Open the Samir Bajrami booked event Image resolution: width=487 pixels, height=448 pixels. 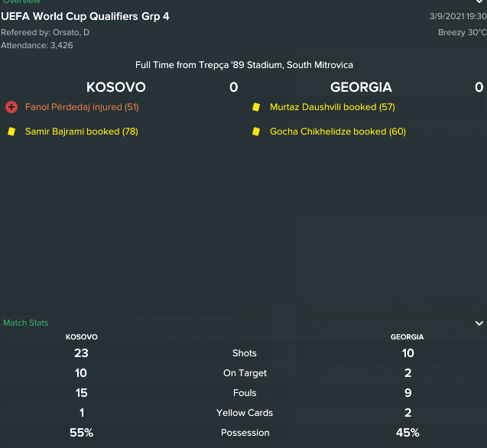pyautogui.click(x=81, y=131)
